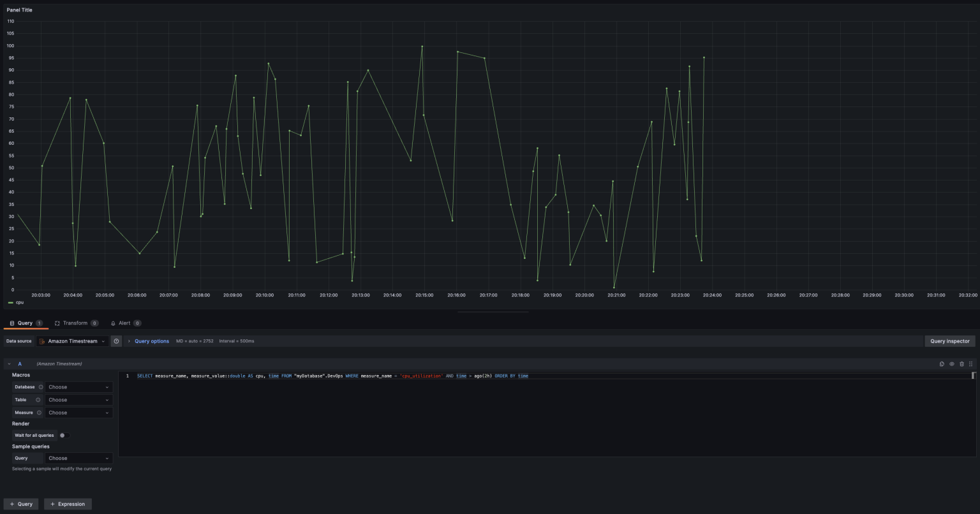The width and height of the screenshot is (980, 514).
Task: Collapse query A with its chevron
Action: (x=9, y=363)
